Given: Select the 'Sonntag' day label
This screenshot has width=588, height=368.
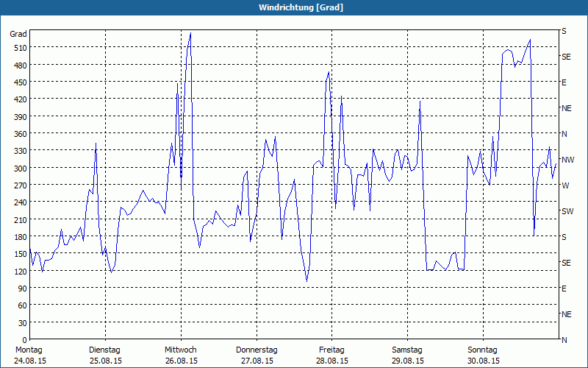Looking at the screenshot, I should pyautogui.click(x=482, y=350).
